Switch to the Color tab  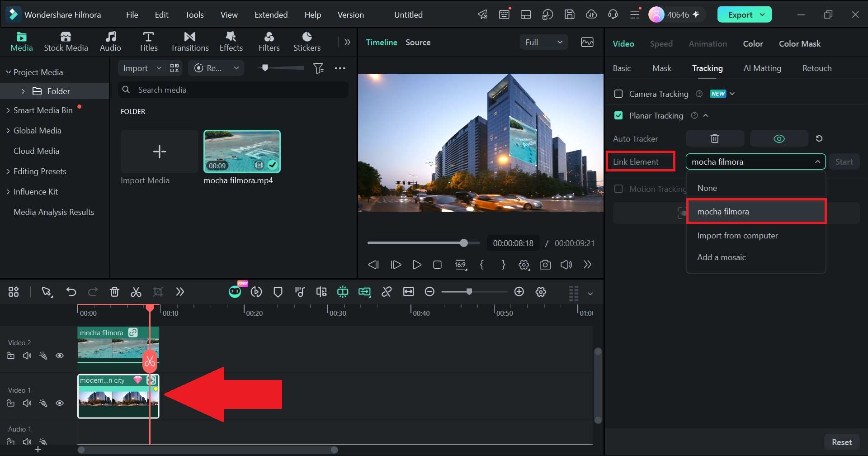point(753,44)
